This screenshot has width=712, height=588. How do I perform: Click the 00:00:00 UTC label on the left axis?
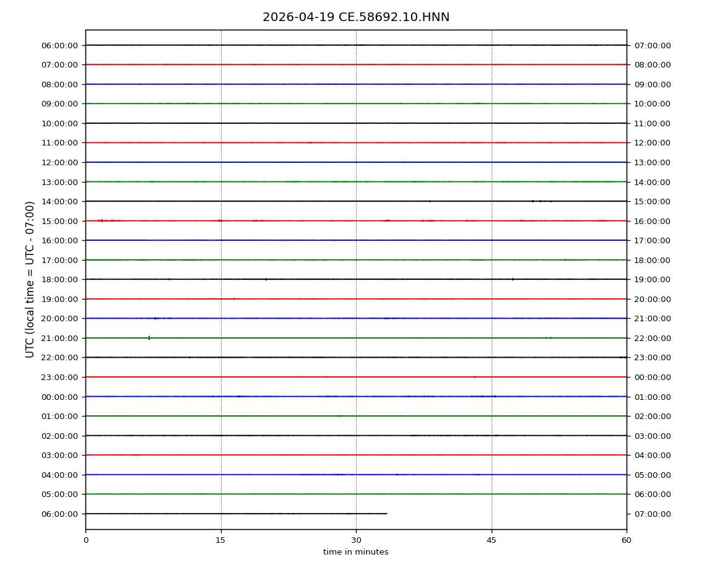tap(61, 397)
